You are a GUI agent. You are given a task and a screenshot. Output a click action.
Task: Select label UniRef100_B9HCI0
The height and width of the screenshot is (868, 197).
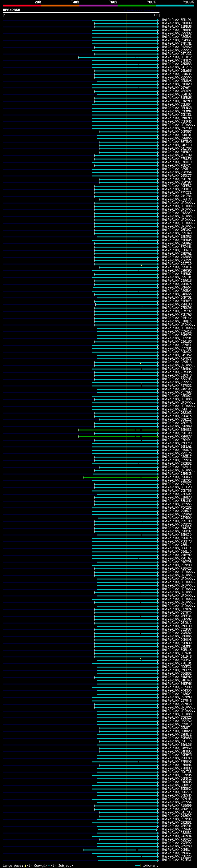click(x=176, y=535)
